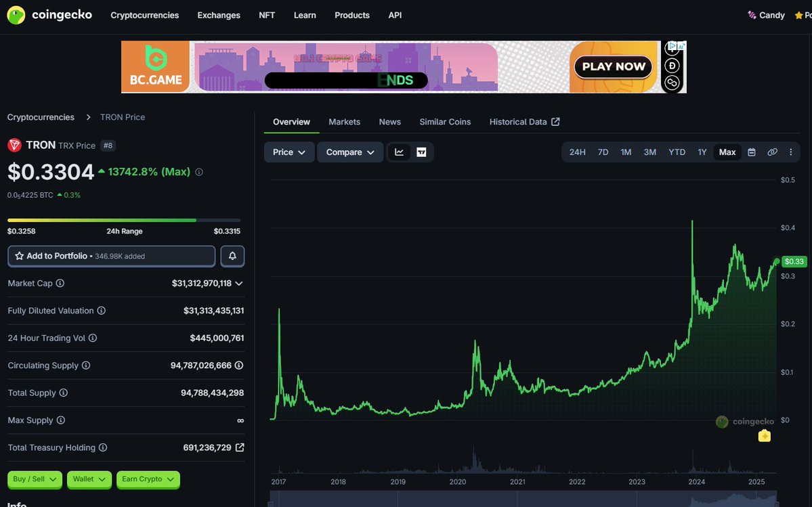
Task: Click the 691,236,729 treasury value
Action: tap(207, 447)
